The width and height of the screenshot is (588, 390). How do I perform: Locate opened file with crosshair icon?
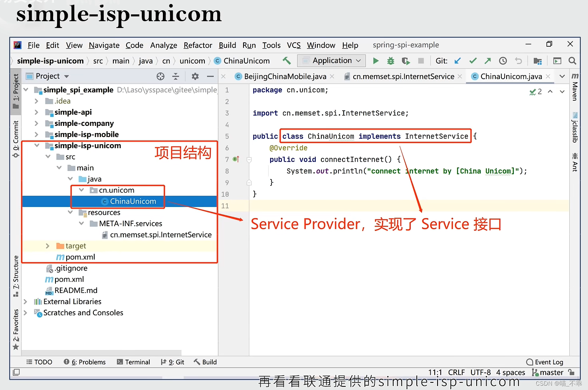(160, 76)
